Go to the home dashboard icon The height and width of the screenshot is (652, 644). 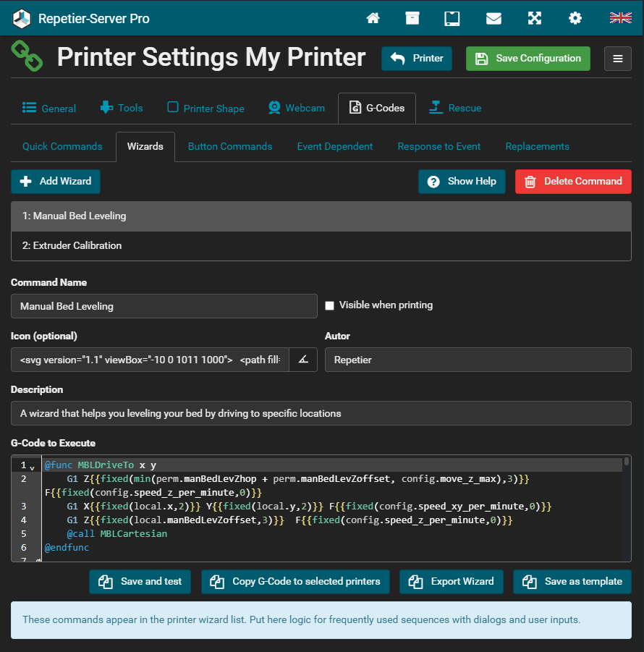[x=373, y=18]
